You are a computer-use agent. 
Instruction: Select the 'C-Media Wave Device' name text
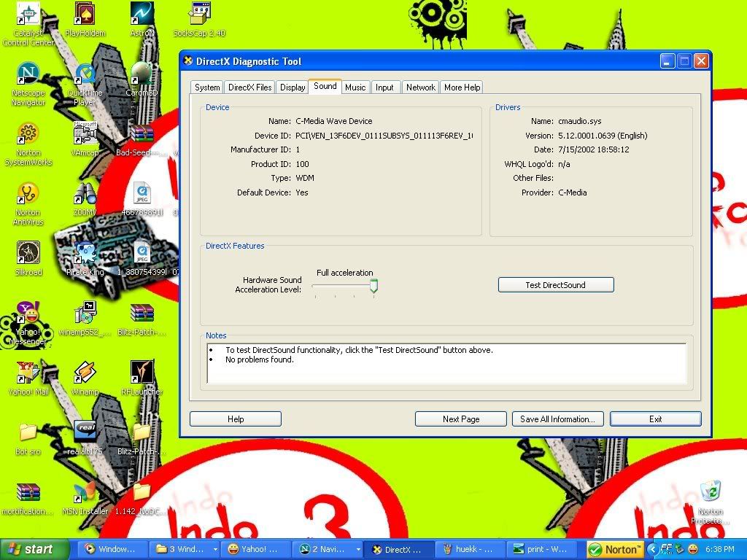coord(334,121)
